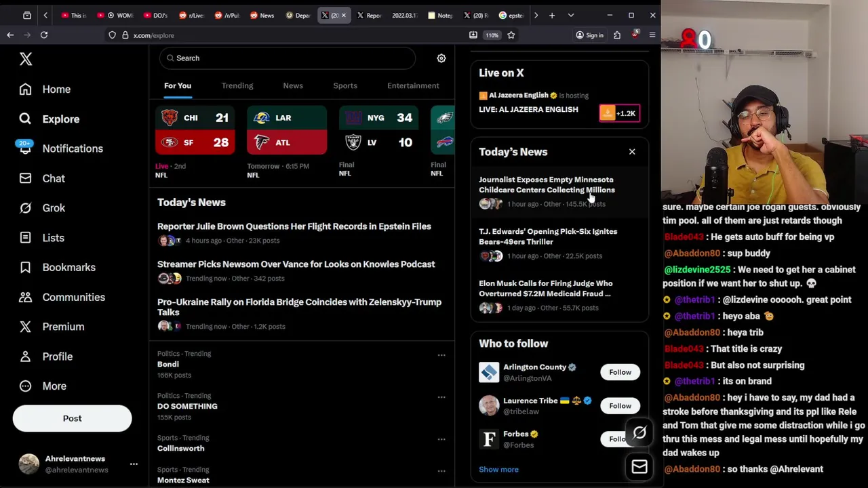Click Show more under Who to follow

pos(498,470)
